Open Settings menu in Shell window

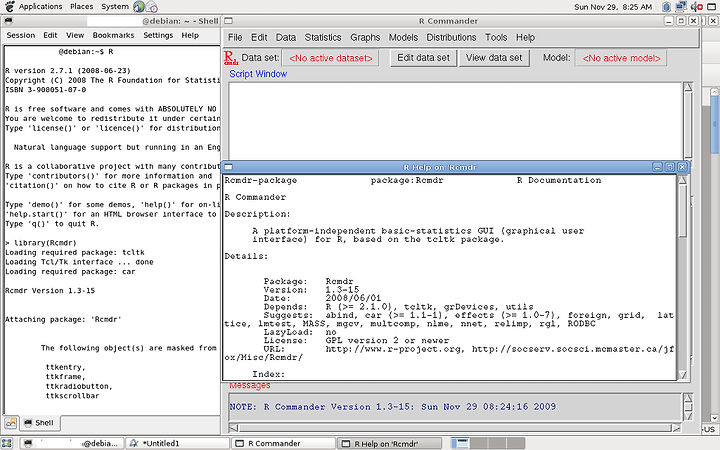(158, 35)
